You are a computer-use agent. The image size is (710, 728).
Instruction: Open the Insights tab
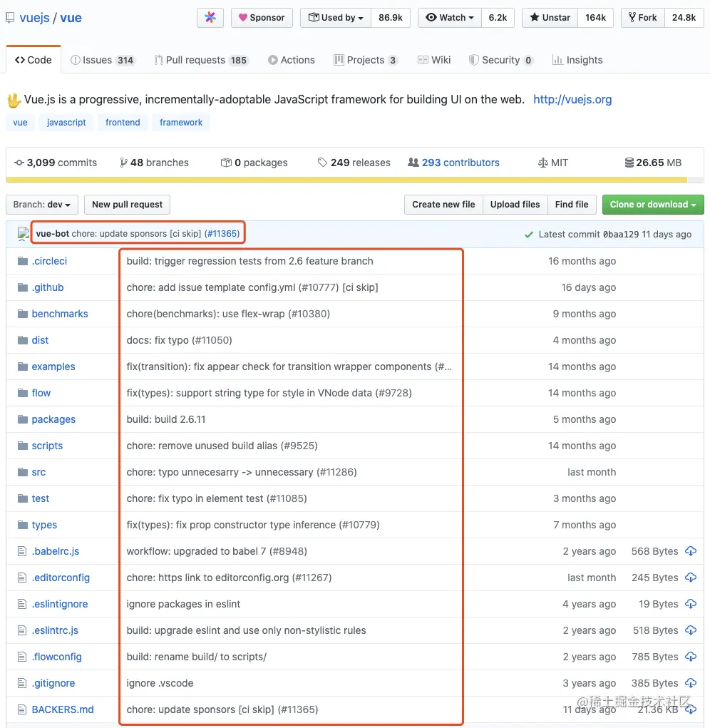(x=577, y=60)
